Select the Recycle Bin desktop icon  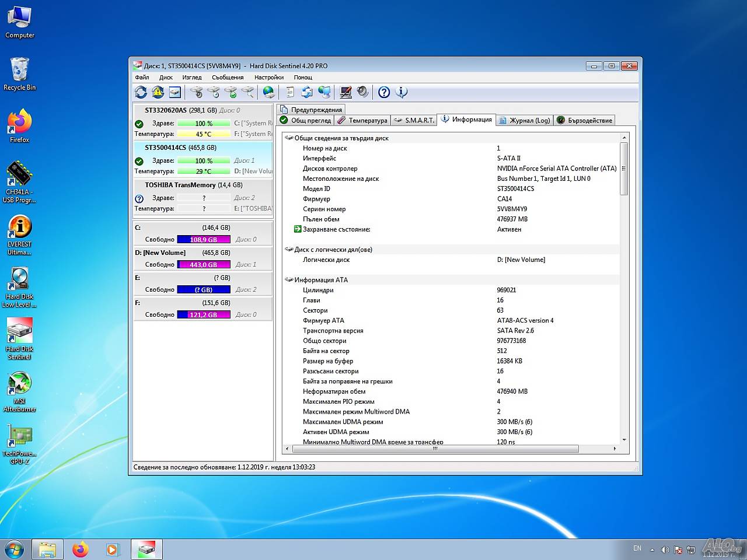19,74
